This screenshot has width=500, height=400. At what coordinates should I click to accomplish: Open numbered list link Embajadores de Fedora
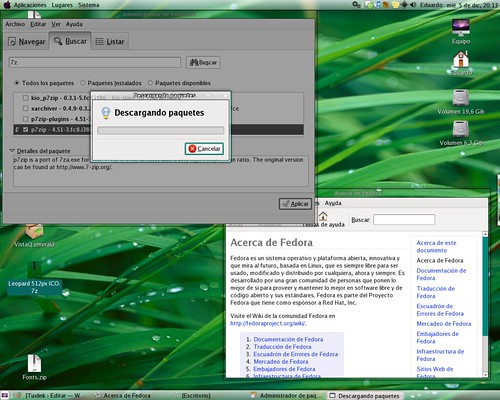(284, 369)
